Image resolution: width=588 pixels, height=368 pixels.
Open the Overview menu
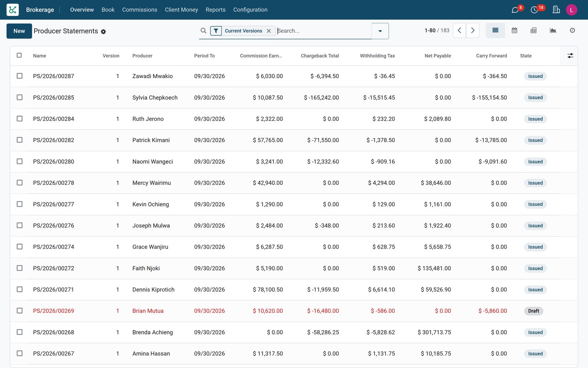(x=82, y=10)
